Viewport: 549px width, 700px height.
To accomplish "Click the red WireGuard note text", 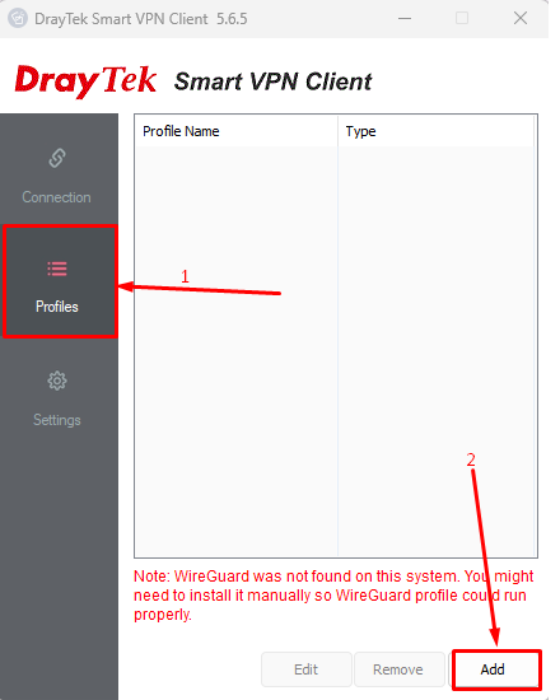I will [x=334, y=596].
